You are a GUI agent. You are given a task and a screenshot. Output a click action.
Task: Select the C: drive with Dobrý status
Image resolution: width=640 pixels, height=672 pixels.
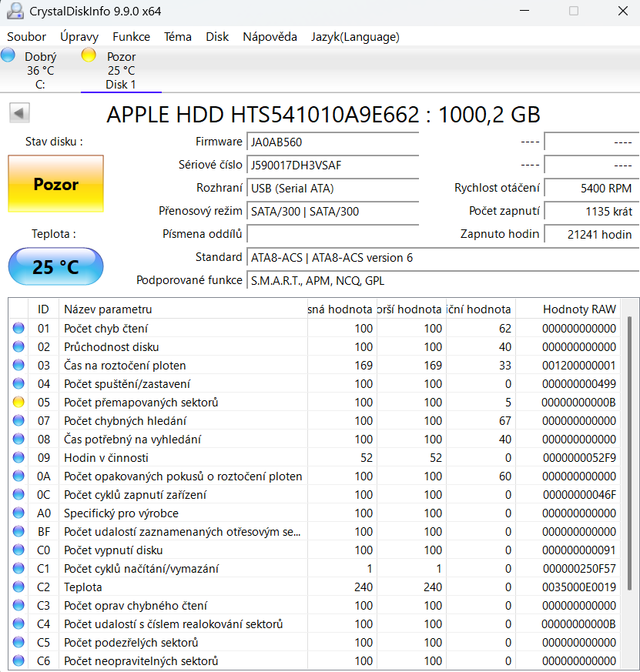40,70
